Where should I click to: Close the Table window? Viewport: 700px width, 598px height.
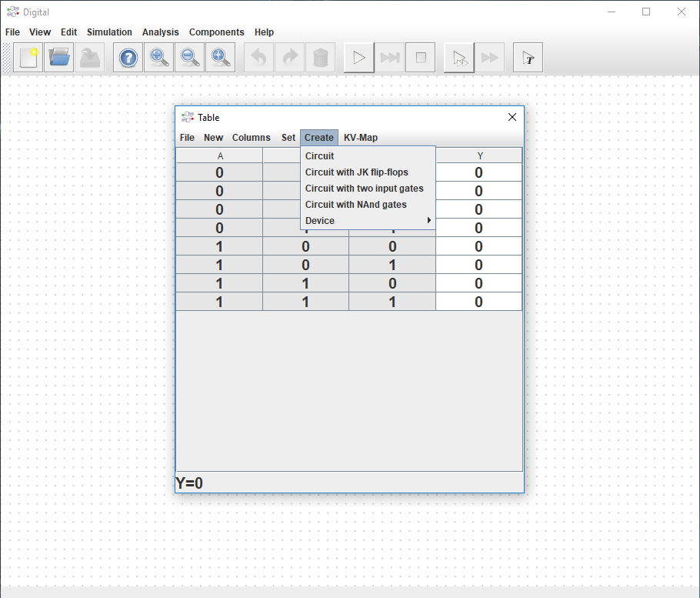click(512, 117)
